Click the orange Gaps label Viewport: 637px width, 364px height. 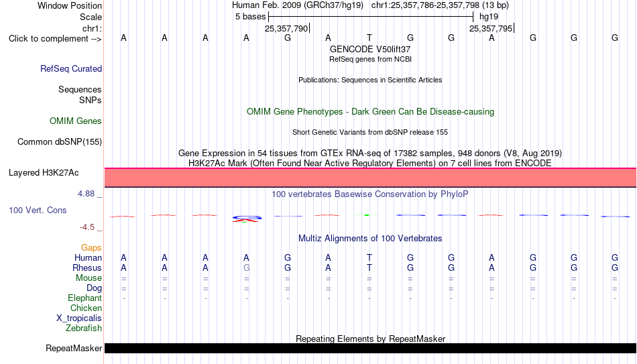coord(91,248)
